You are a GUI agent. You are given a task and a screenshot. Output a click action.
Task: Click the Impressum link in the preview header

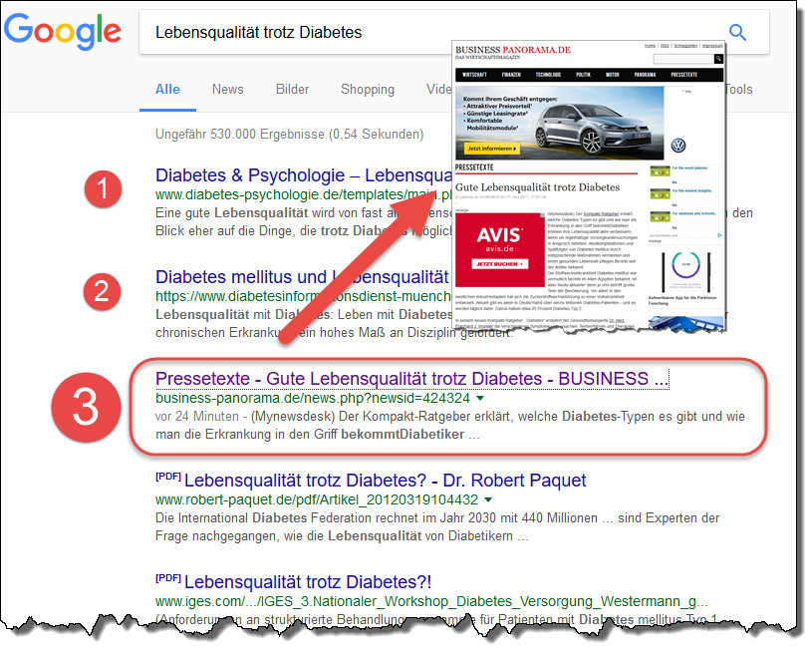click(x=712, y=46)
